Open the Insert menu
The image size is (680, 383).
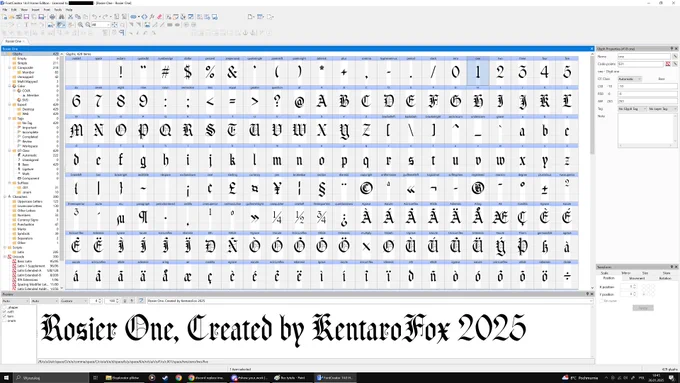click(x=36, y=9)
